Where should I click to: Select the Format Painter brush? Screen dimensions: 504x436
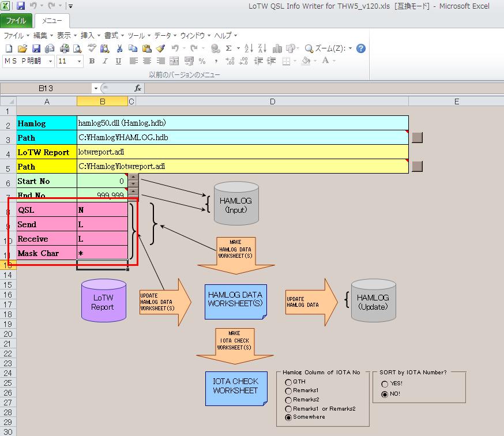point(161,48)
